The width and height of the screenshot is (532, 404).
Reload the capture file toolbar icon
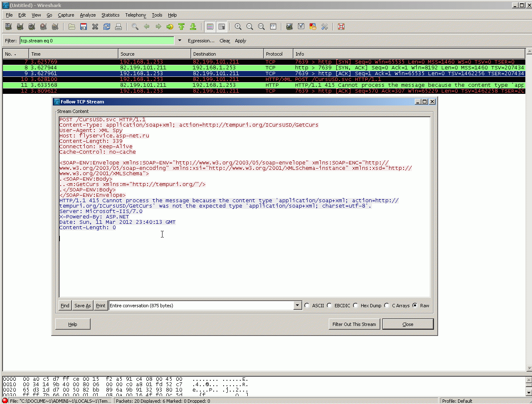[x=107, y=27]
